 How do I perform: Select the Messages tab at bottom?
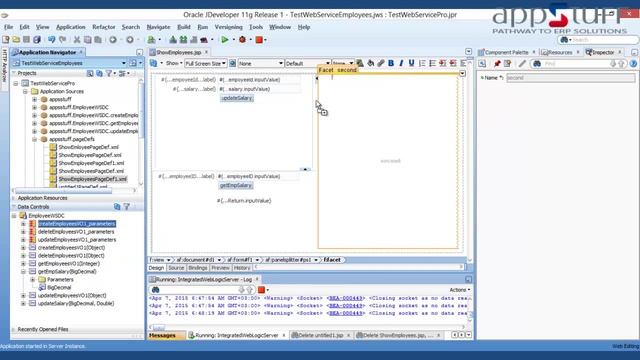click(162, 335)
